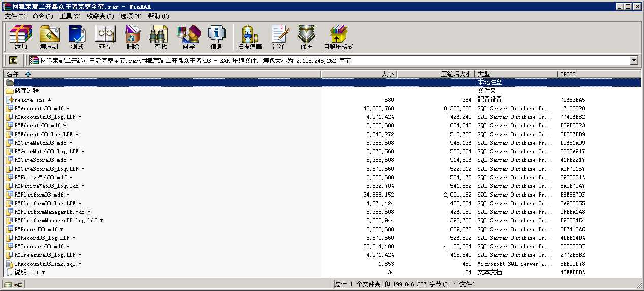Click the SFX (自解压格式) icon
The width and height of the screenshot is (644, 291).
338,38
